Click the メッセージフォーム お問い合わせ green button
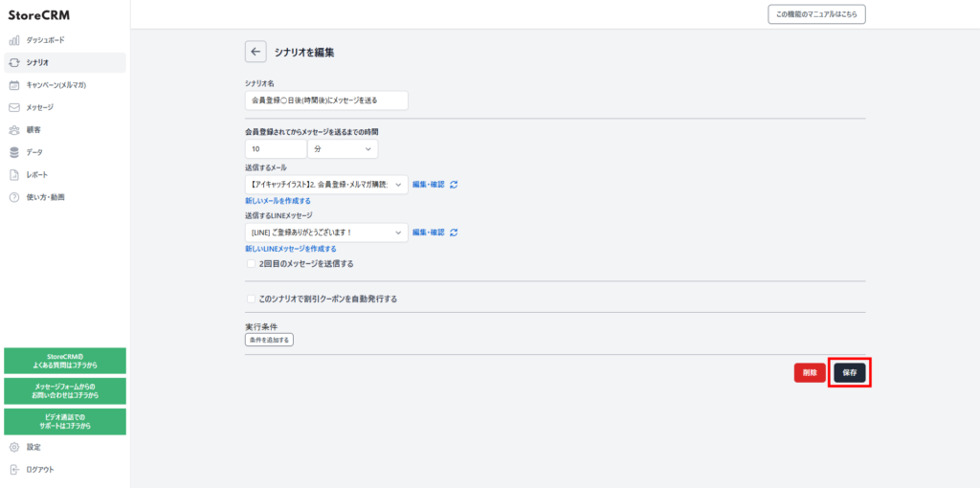Image resolution: width=980 pixels, height=488 pixels. tap(65, 391)
